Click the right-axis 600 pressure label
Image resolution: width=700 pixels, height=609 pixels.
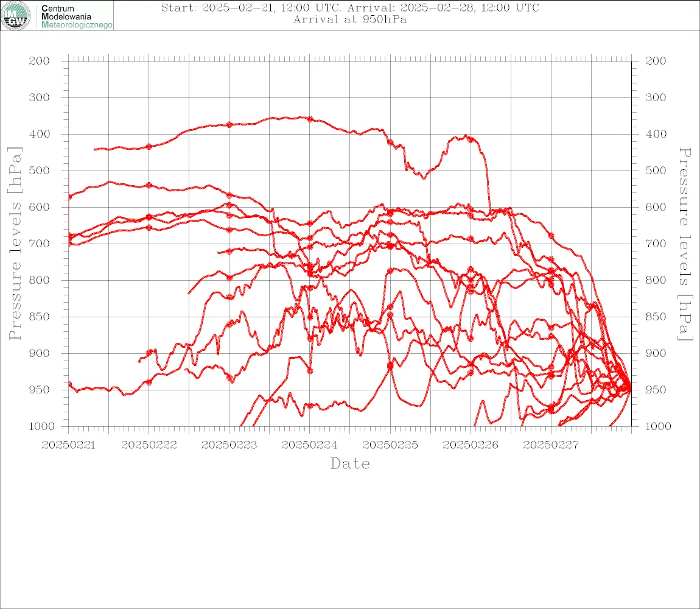(x=656, y=207)
